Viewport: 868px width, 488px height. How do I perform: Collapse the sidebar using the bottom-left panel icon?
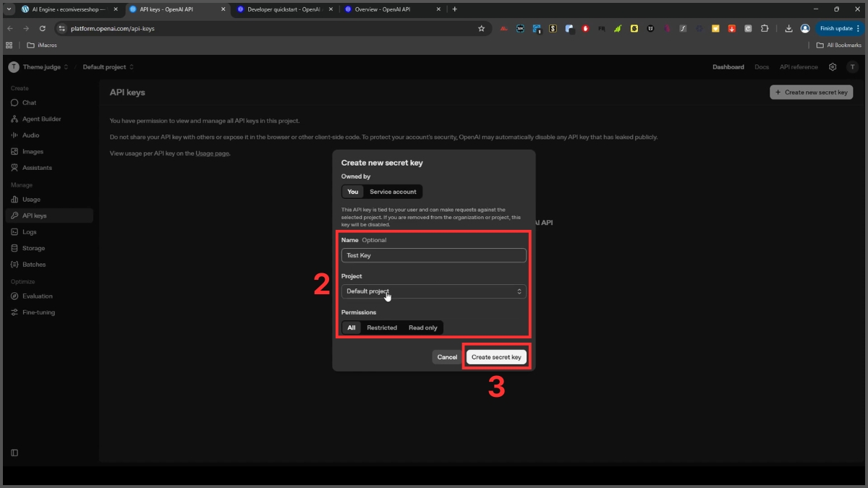click(x=14, y=453)
